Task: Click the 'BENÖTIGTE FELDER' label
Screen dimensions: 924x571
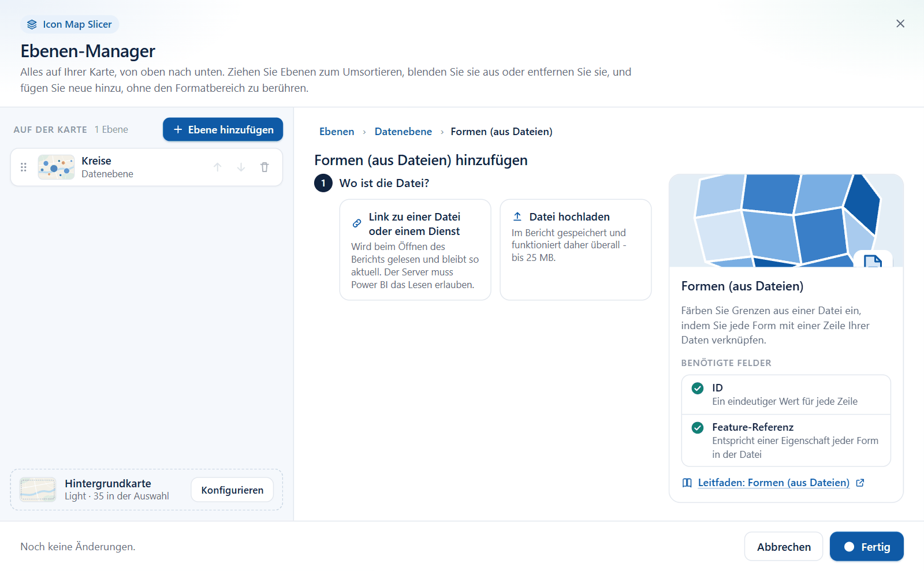Action: 726,363
